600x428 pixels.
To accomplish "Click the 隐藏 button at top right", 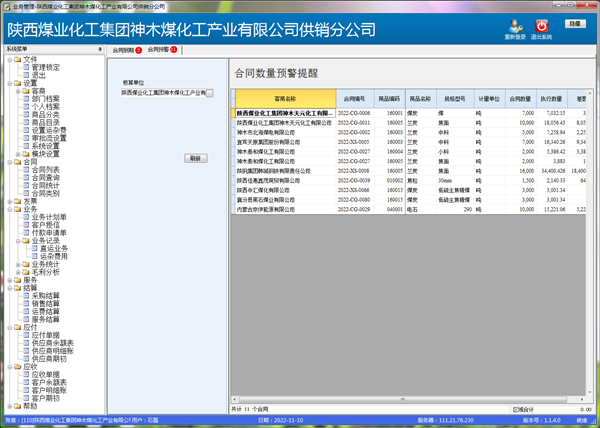I will pos(574,22).
